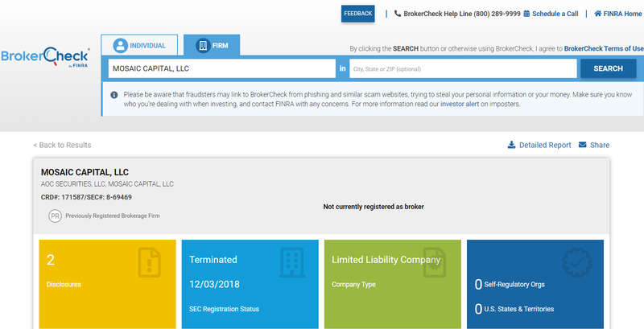Click the BrokerCheck by FINRA logo

click(x=45, y=57)
